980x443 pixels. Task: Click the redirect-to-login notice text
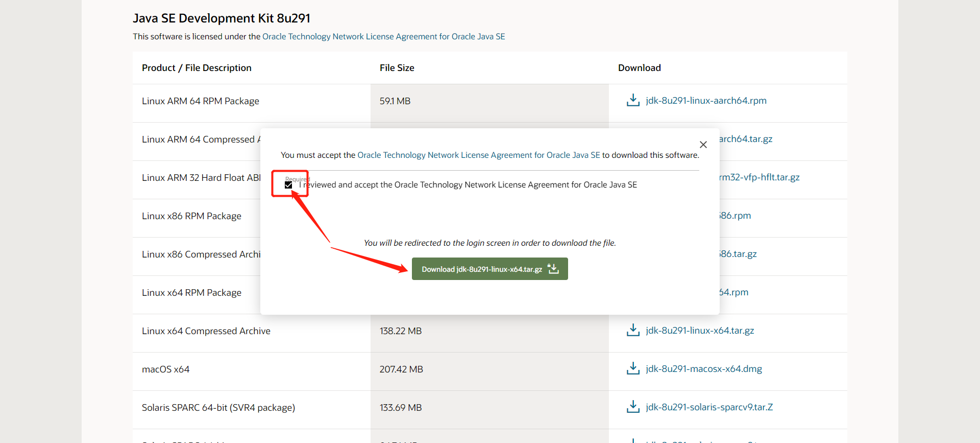coord(490,243)
